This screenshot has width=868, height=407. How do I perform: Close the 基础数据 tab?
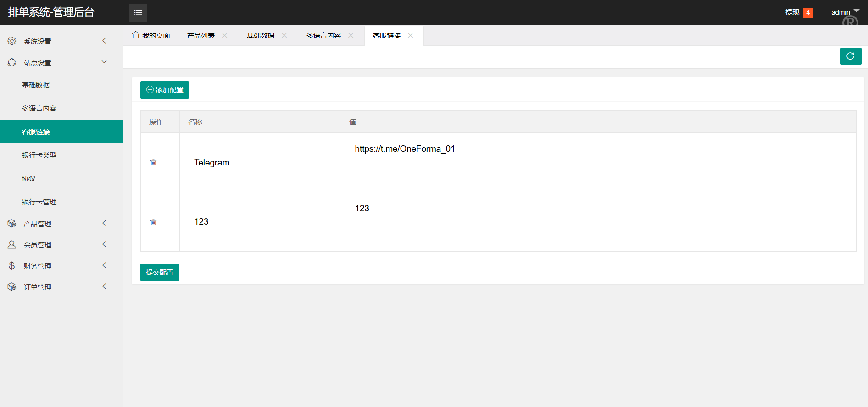pos(284,35)
